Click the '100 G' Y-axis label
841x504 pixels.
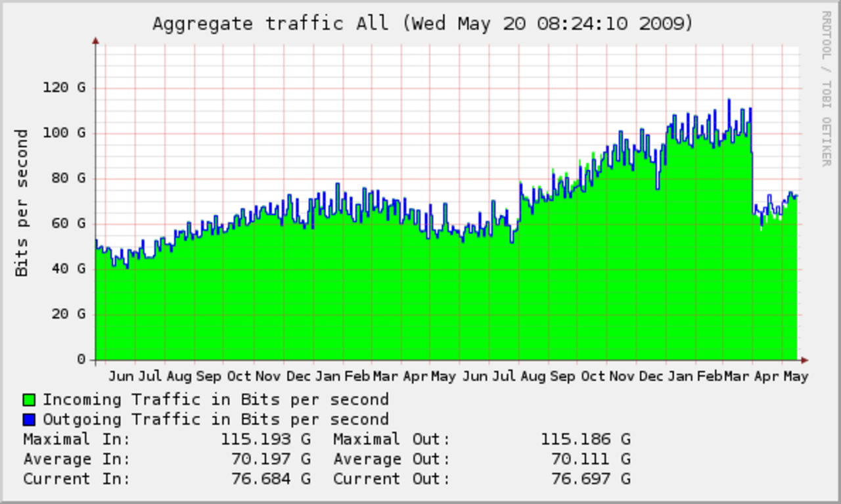click(x=64, y=133)
